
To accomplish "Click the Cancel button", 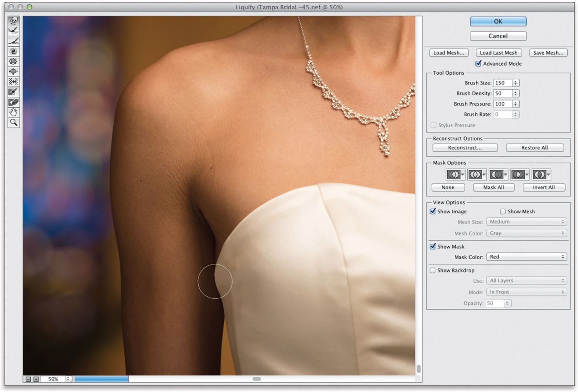I will pos(498,36).
